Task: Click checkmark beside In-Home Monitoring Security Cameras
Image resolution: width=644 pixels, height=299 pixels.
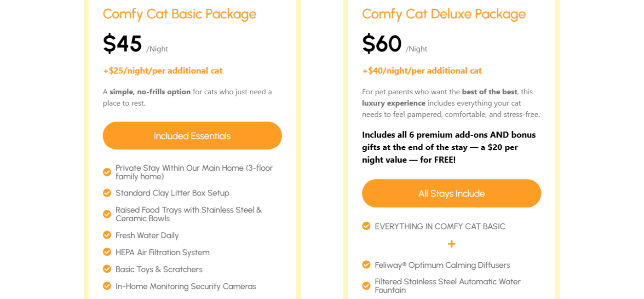Action: [107, 286]
